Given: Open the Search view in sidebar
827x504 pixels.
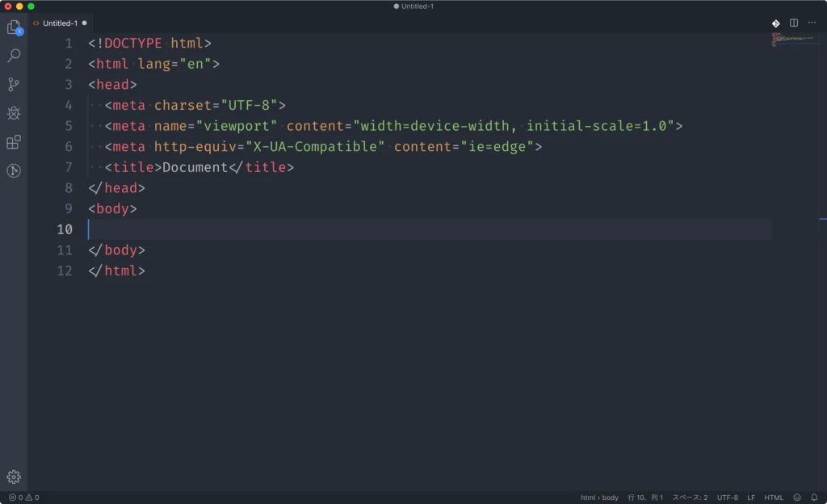Looking at the screenshot, I should click(14, 56).
